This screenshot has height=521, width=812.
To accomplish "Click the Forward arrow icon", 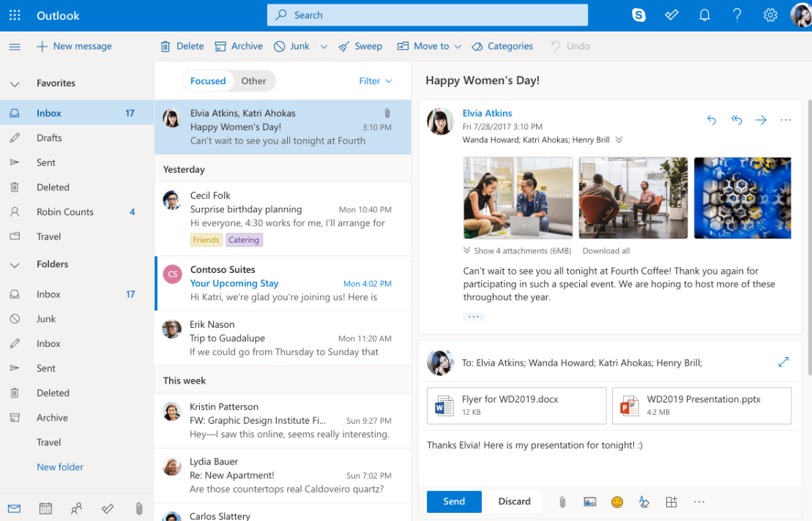I will [x=761, y=120].
